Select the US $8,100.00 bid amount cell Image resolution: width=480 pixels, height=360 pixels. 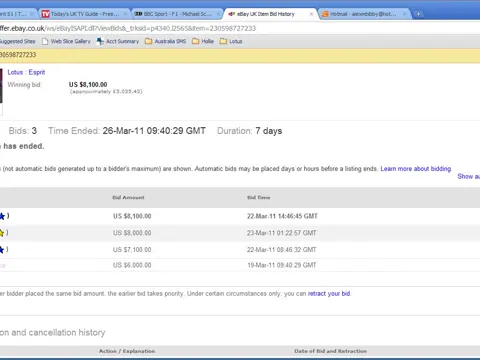tap(132, 216)
